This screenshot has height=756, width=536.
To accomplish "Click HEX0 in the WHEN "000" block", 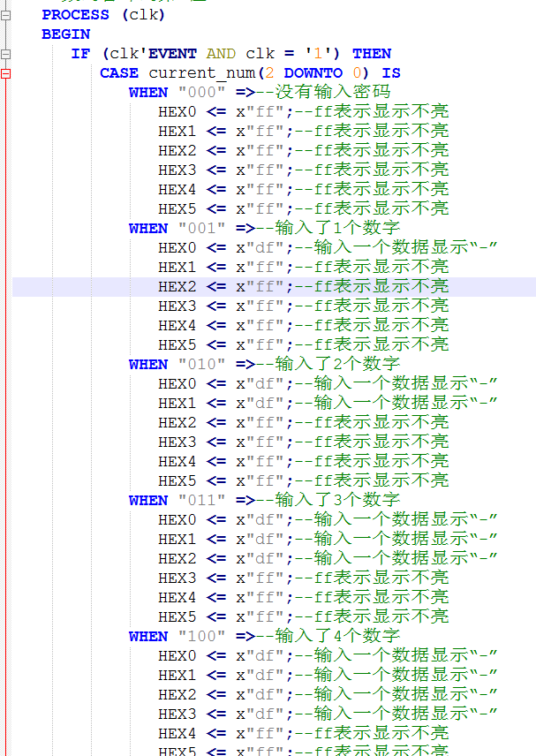I will (177, 112).
